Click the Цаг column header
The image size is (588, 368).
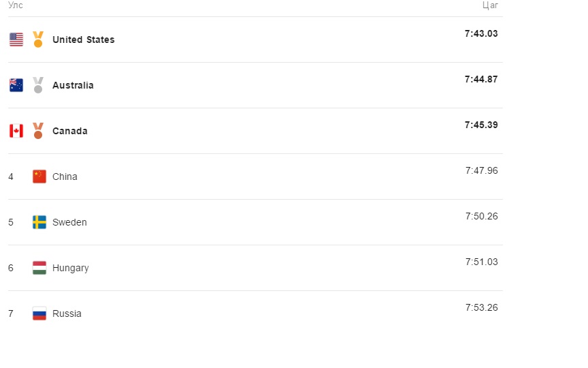490,5
